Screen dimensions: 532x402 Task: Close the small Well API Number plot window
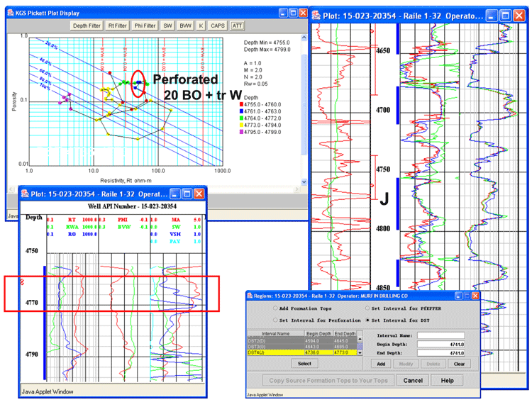(x=199, y=194)
